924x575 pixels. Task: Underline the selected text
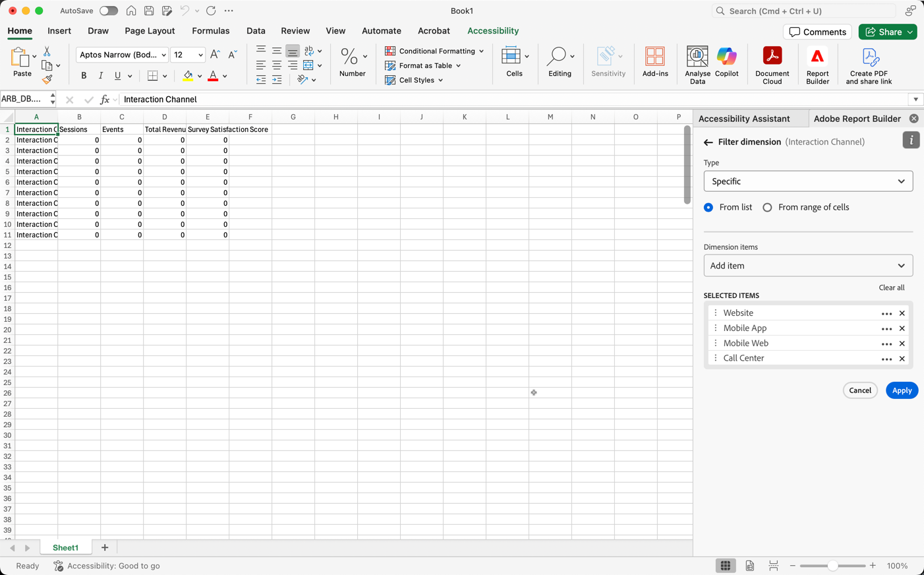[117, 76]
